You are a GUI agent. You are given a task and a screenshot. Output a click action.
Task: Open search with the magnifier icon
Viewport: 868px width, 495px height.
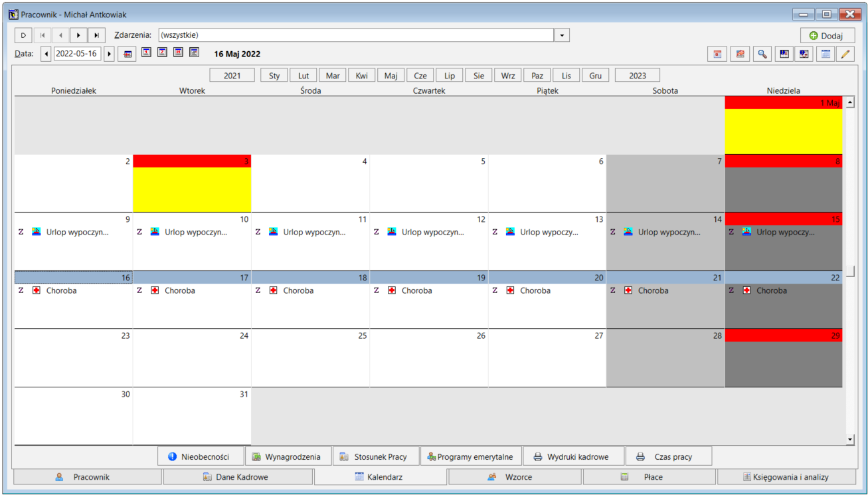[x=762, y=54]
